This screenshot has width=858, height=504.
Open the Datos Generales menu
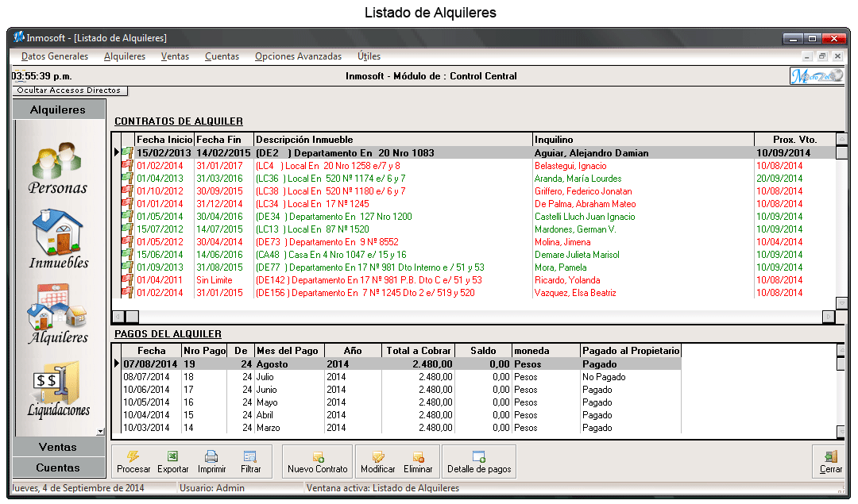[x=55, y=56]
